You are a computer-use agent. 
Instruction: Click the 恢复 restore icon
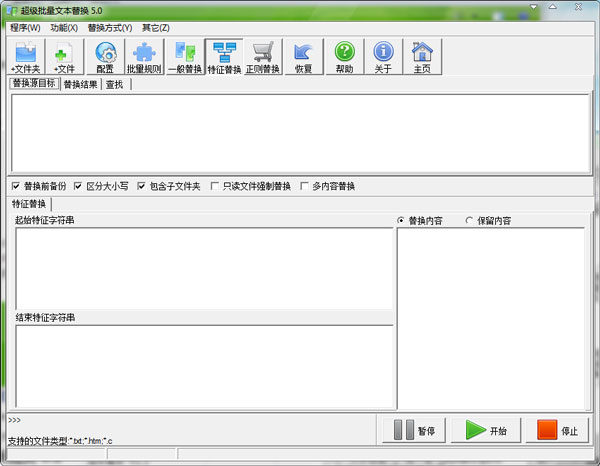point(303,57)
